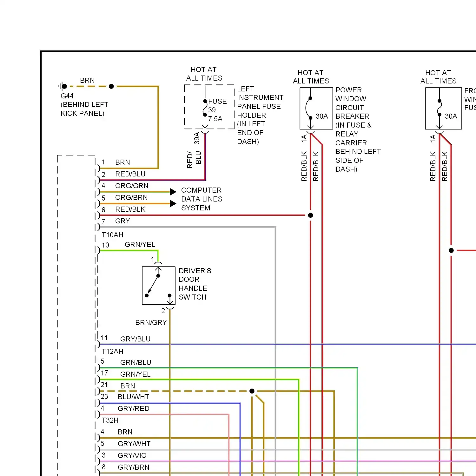Viewport: 476px width, 476px height.
Task: Click the RED/BLK splice junction dot on pin 6 wire
Action: (311, 215)
